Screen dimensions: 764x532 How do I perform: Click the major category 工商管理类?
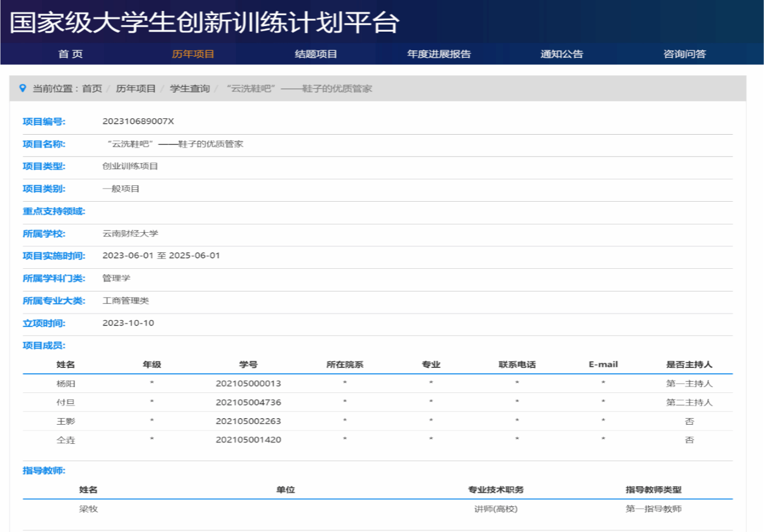[x=126, y=300]
